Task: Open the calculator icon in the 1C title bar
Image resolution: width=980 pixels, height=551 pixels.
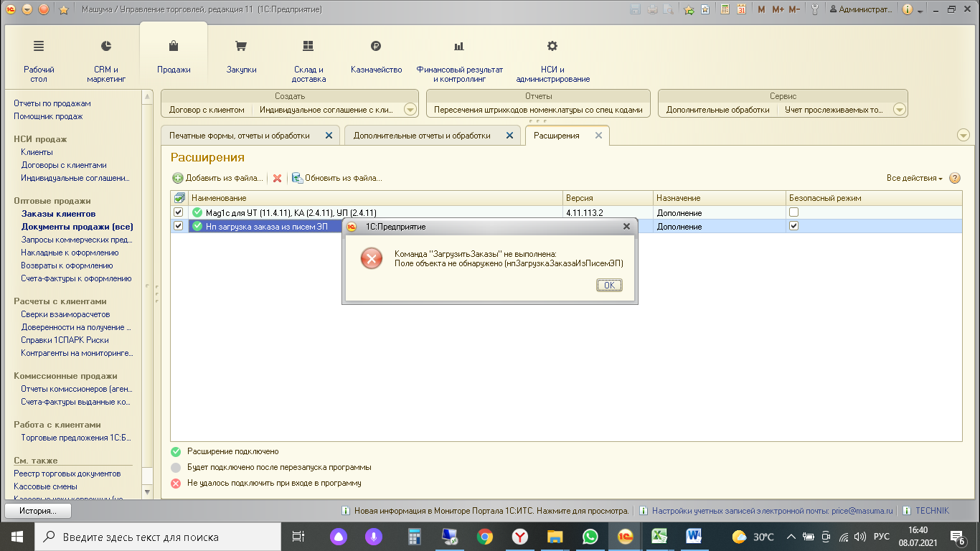Action: [x=725, y=9]
